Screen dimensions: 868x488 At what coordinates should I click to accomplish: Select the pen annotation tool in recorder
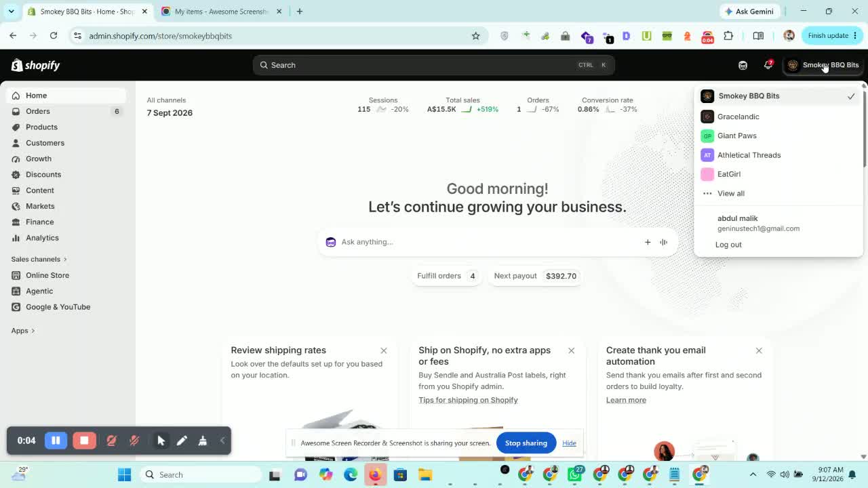(182, 441)
